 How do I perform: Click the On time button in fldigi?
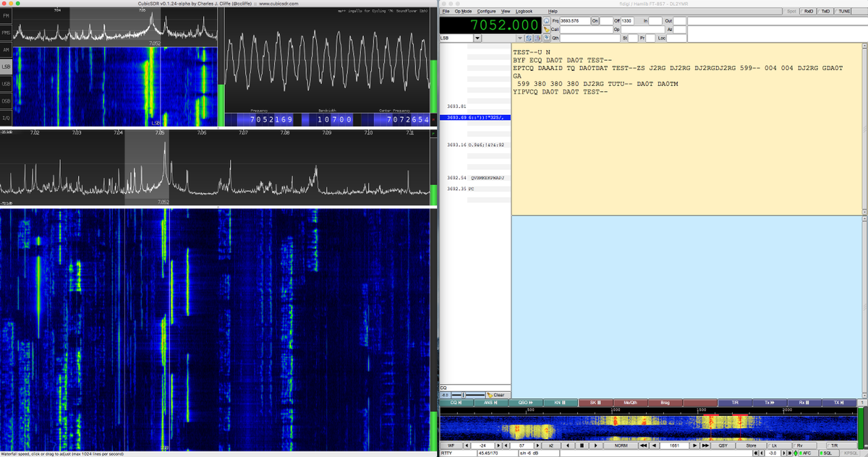pos(595,21)
